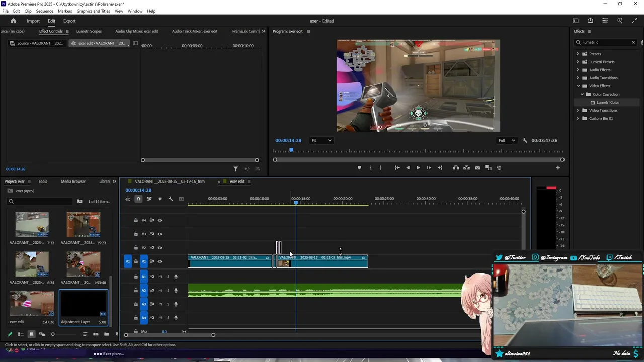
Task: Switch Project panel to Icon view
Action: (x=31, y=334)
